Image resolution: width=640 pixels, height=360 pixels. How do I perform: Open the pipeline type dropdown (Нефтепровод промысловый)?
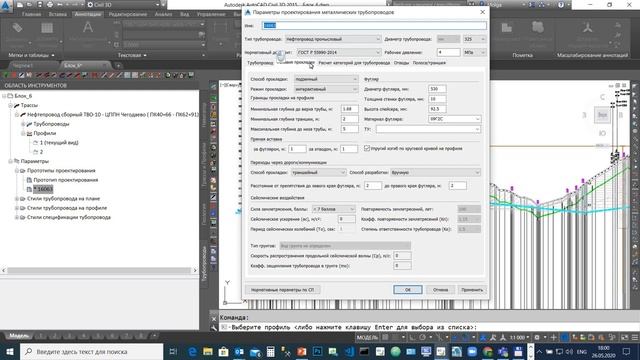tap(333, 39)
